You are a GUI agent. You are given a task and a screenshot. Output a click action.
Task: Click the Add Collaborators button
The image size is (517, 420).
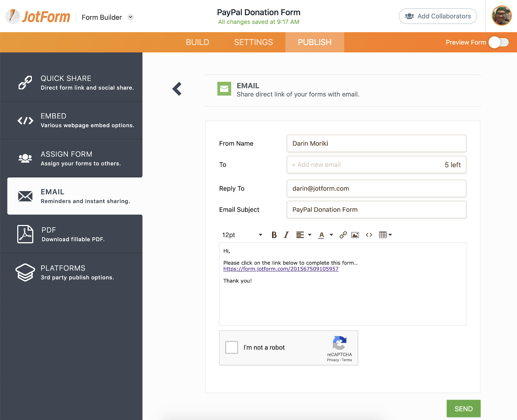(x=438, y=16)
